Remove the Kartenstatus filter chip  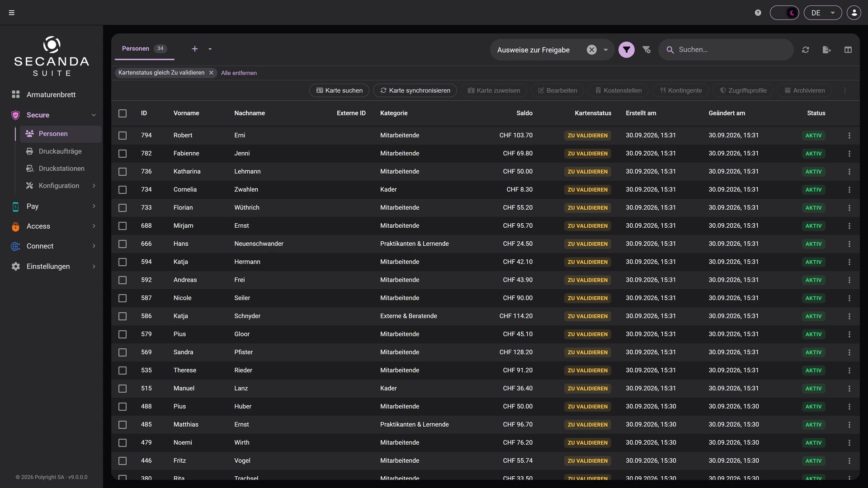pyautogui.click(x=211, y=73)
